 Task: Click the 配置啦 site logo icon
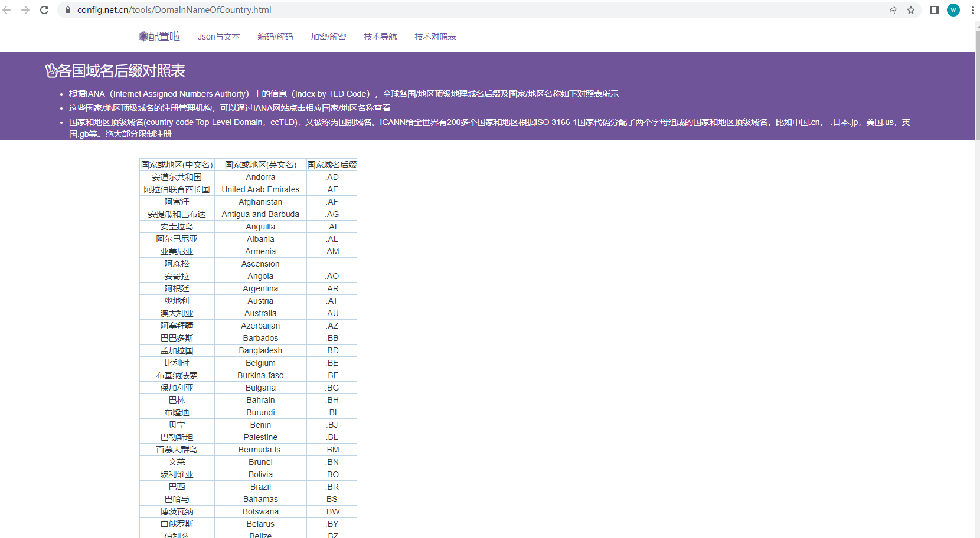(143, 37)
